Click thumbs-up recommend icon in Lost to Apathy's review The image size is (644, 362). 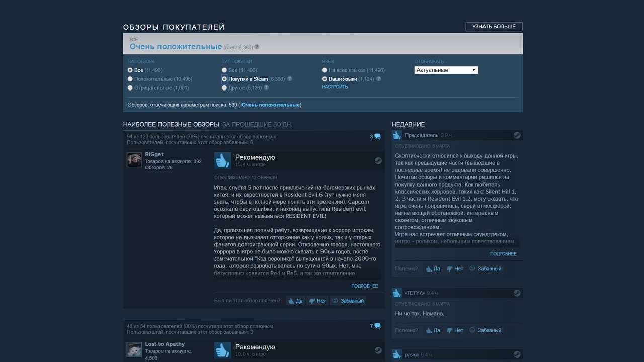tap(222, 350)
